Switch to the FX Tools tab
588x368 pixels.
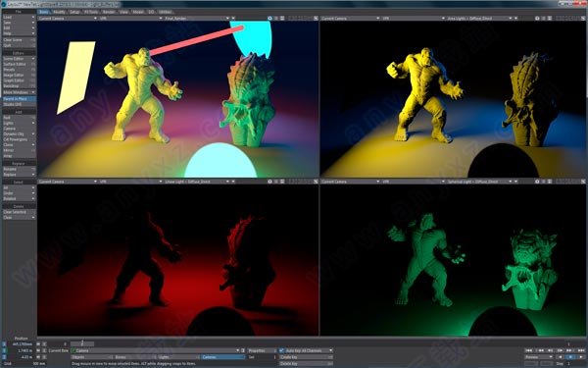point(91,12)
